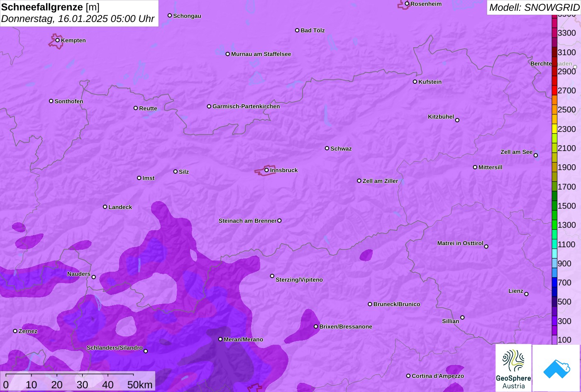Select the Zernez map marker dot
The height and width of the screenshot is (392, 581).
tap(15, 331)
